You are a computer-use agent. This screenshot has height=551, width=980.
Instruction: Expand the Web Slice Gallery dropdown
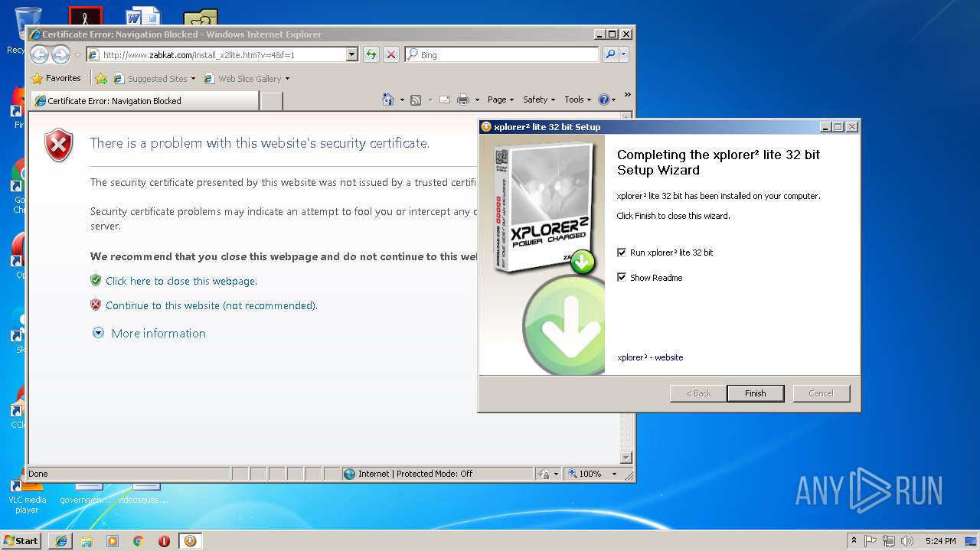287,78
